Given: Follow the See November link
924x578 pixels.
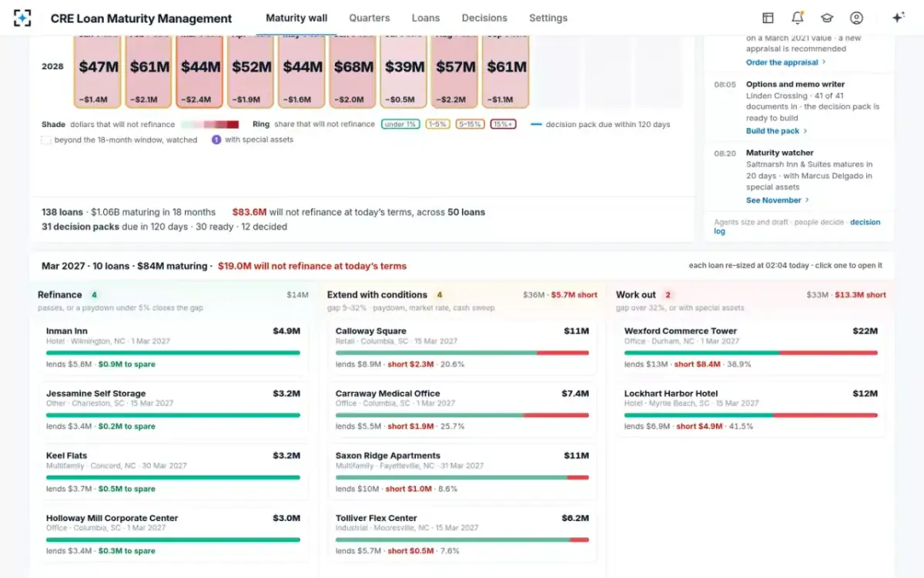Looking at the screenshot, I should (778, 200).
